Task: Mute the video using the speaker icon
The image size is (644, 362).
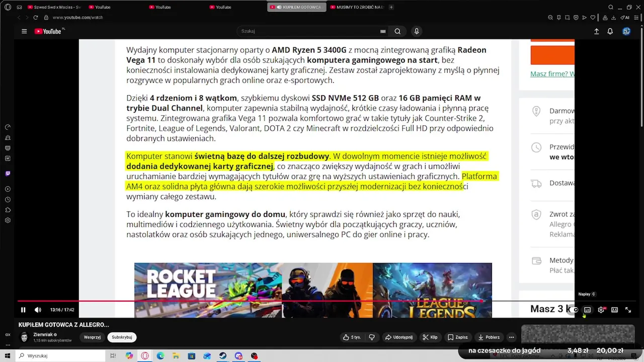Action: point(38,310)
